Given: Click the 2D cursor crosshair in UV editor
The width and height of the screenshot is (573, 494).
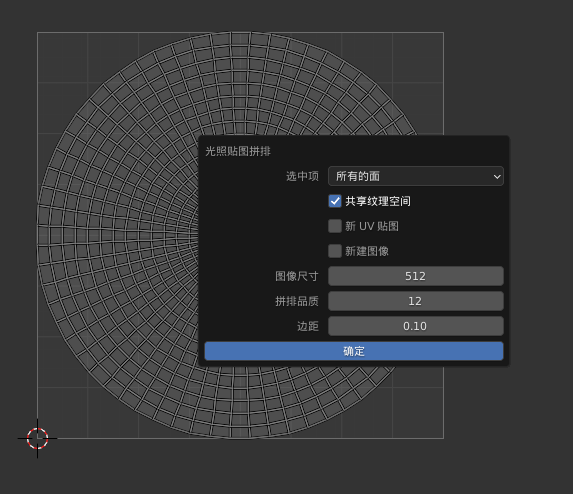Looking at the screenshot, I should pos(37,438).
